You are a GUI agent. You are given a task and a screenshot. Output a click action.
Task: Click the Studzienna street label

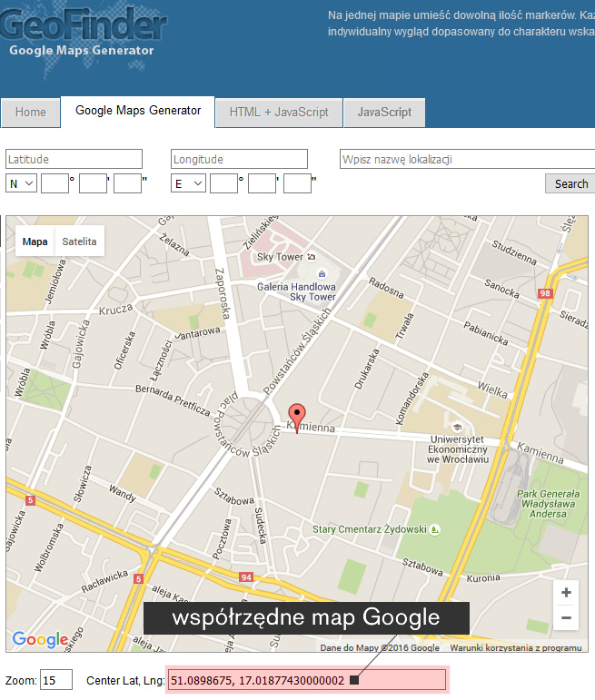coord(514,252)
